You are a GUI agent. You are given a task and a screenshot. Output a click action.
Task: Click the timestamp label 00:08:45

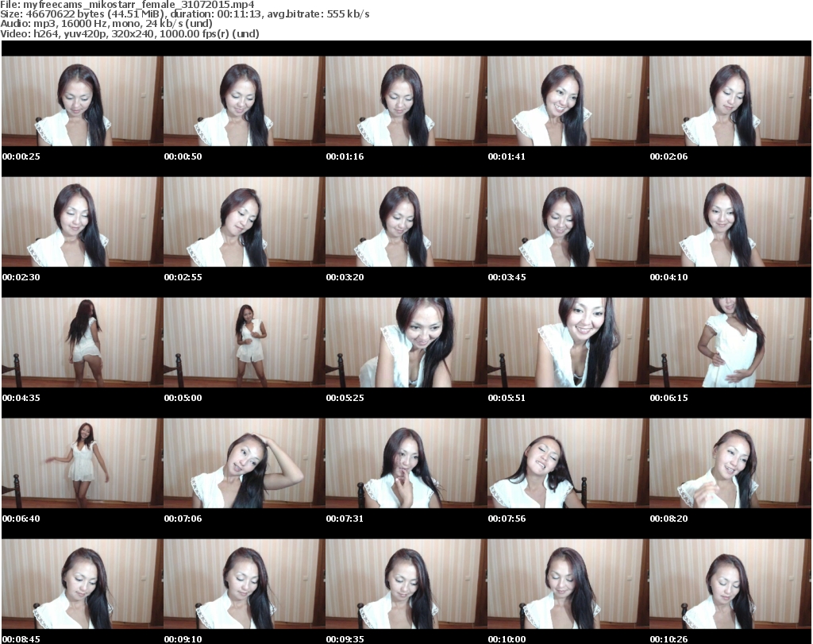pos(21,639)
